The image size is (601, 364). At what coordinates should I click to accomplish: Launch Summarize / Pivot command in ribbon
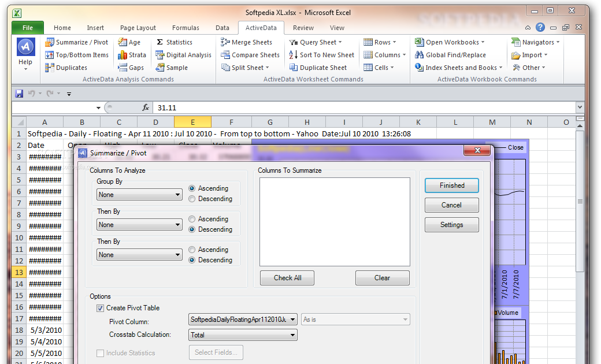[x=77, y=42]
